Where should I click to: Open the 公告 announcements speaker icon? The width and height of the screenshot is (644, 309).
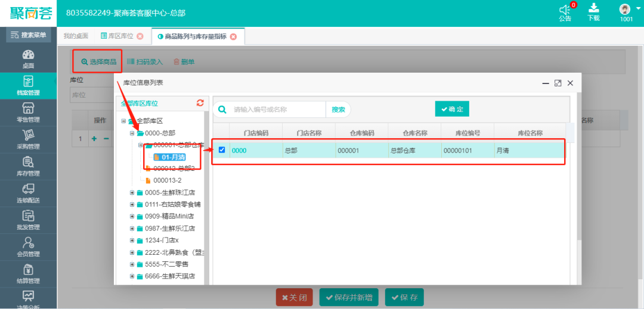[565, 10]
